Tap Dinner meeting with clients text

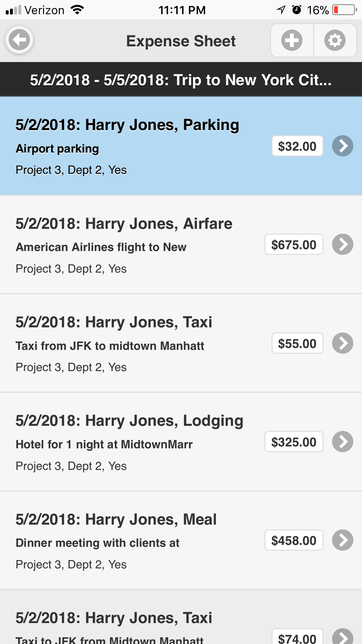(x=97, y=543)
